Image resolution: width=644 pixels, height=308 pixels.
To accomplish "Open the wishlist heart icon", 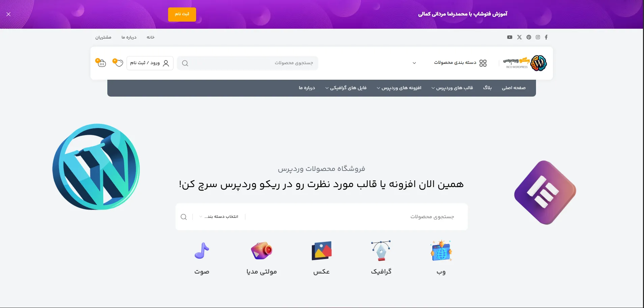I will pos(118,62).
